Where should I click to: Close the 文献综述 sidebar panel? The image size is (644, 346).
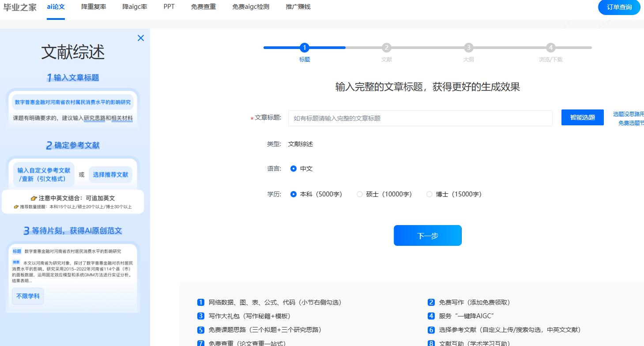tap(140, 38)
